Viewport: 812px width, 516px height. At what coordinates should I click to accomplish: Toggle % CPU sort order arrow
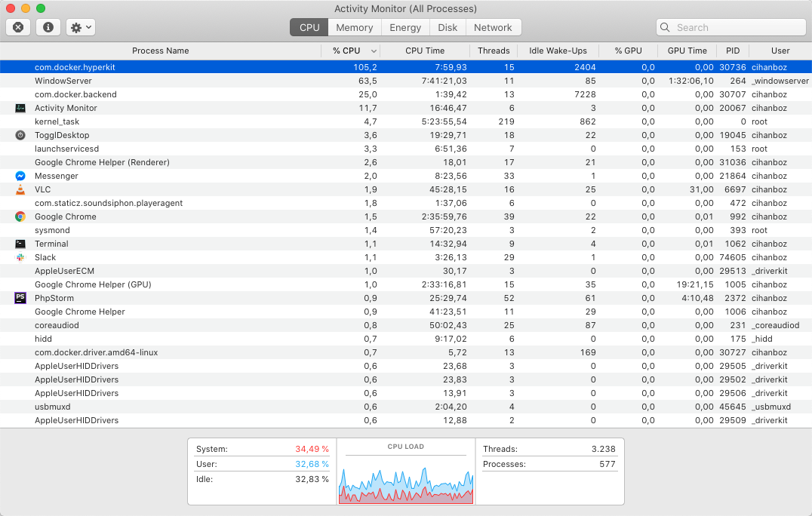[374, 51]
